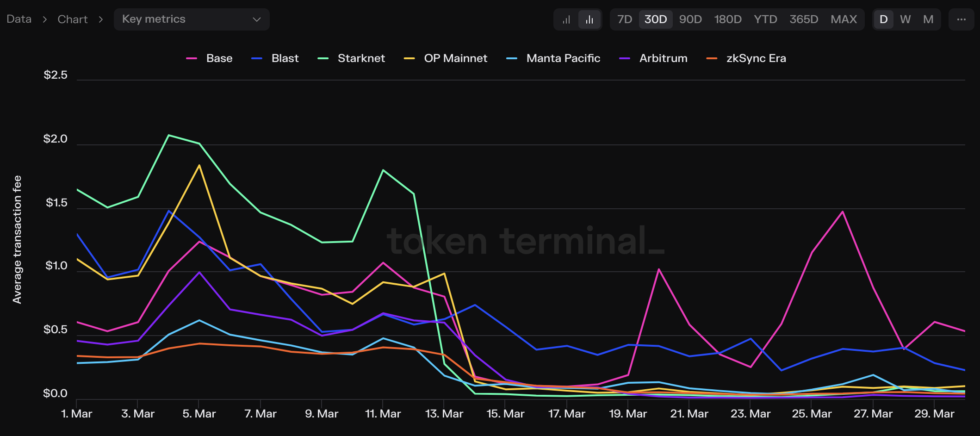Expand the Key metrics dropdown arrow
The height and width of the screenshot is (436, 980).
click(257, 19)
